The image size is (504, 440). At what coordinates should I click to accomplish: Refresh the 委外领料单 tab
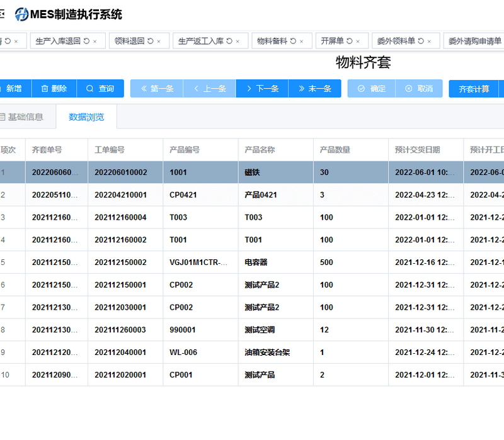click(421, 41)
